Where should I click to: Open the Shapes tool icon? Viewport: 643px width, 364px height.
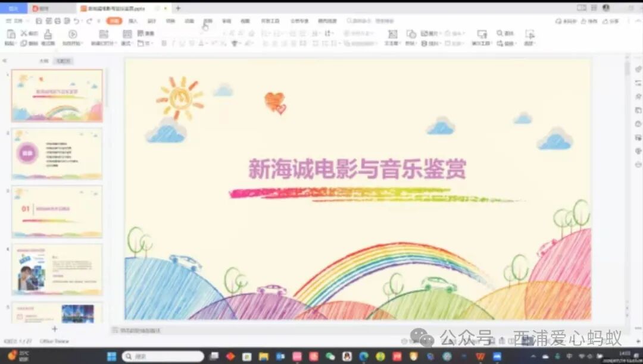(411, 34)
